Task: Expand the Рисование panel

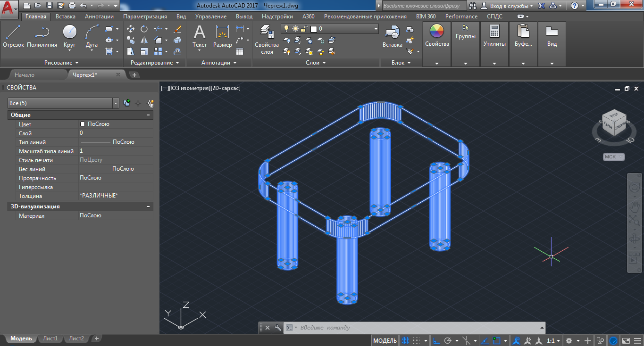Action: tap(61, 62)
